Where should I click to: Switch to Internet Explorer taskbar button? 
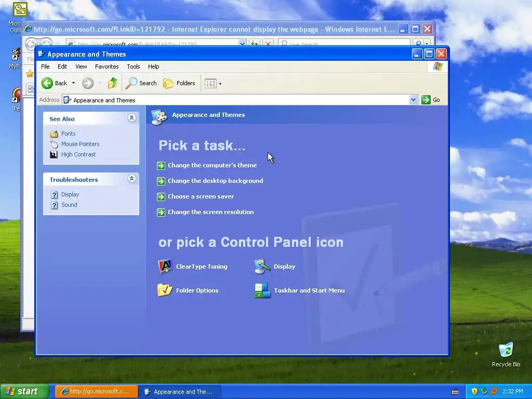[96, 392]
